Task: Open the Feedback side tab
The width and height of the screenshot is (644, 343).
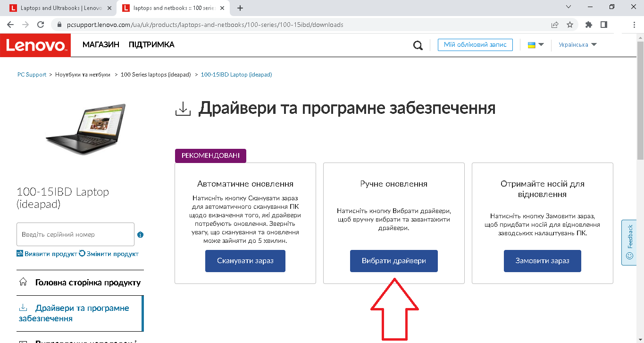Action: click(x=629, y=242)
